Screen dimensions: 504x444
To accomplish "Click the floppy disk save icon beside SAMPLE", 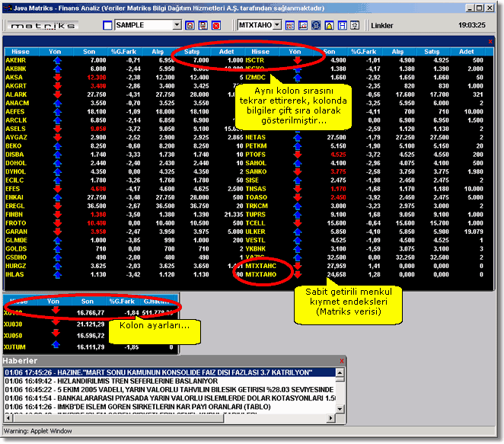I will pos(203,25).
